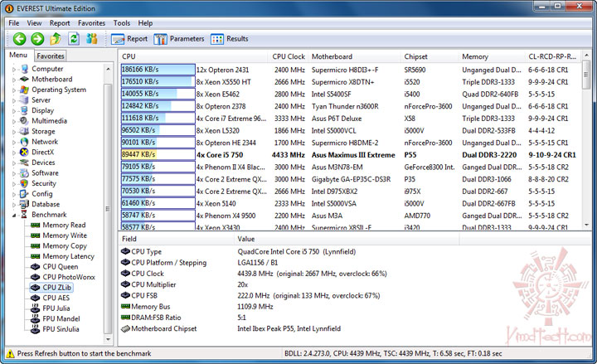Click the Field column header
Viewport: 597px width, 364px height.
coord(176,239)
